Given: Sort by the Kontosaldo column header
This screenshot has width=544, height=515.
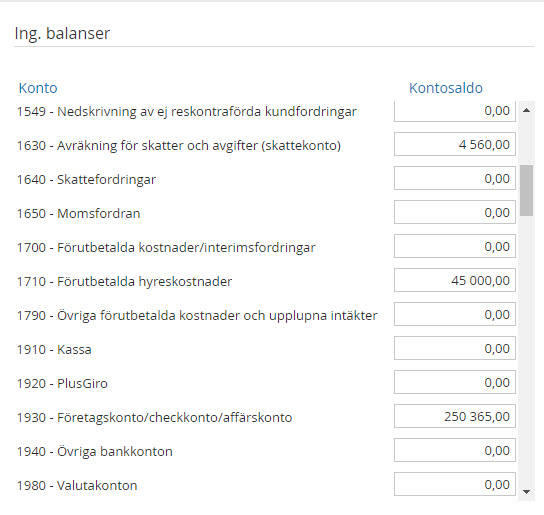Looking at the screenshot, I should (445, 88).
